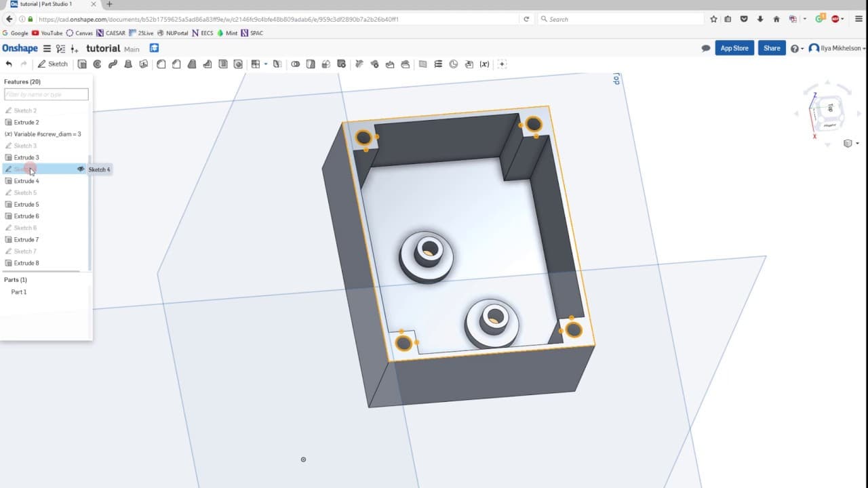Select the Boolean tool in the toolbar
This screenshot has height=488, width=868.
coord(296,64)
